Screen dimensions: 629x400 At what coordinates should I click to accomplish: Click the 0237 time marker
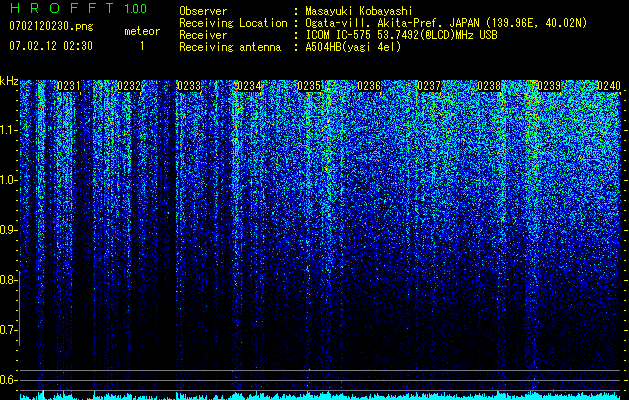(x=429, y=86)
